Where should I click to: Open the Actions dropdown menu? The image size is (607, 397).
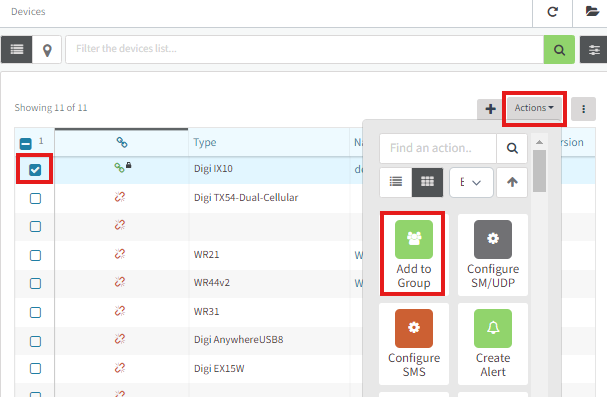(534, 108)
